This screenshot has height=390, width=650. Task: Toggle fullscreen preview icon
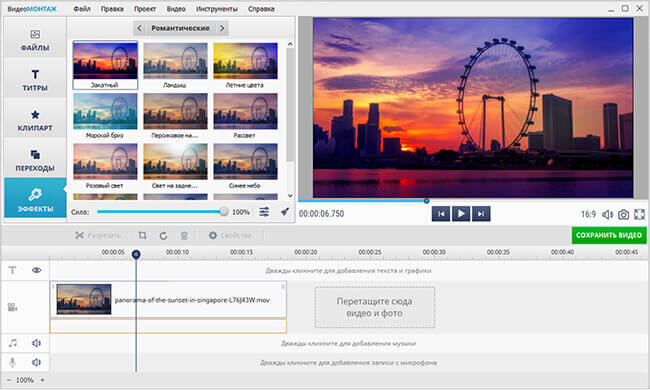[x=639, y=214]
